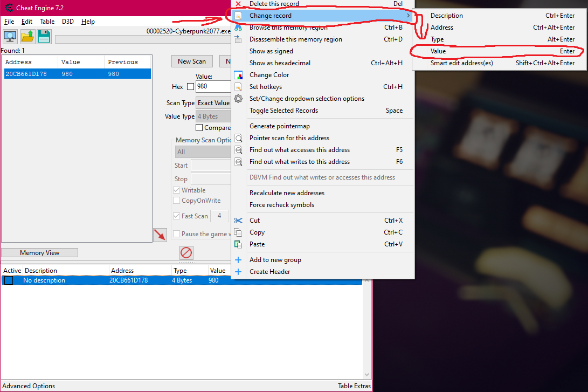Click the Find out what accesses icon

coord(238,150)
